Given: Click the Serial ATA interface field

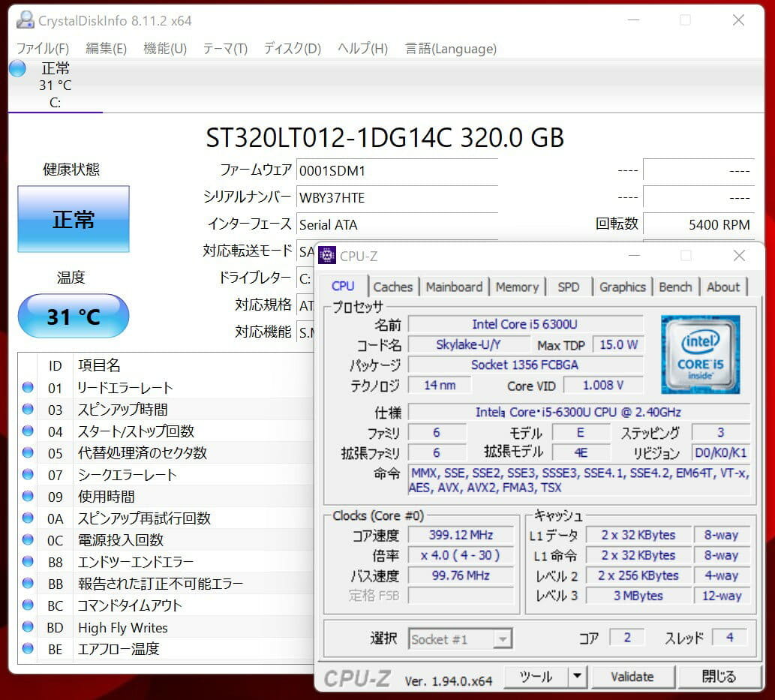Looking at the screenshot, I should pos(397,225).
